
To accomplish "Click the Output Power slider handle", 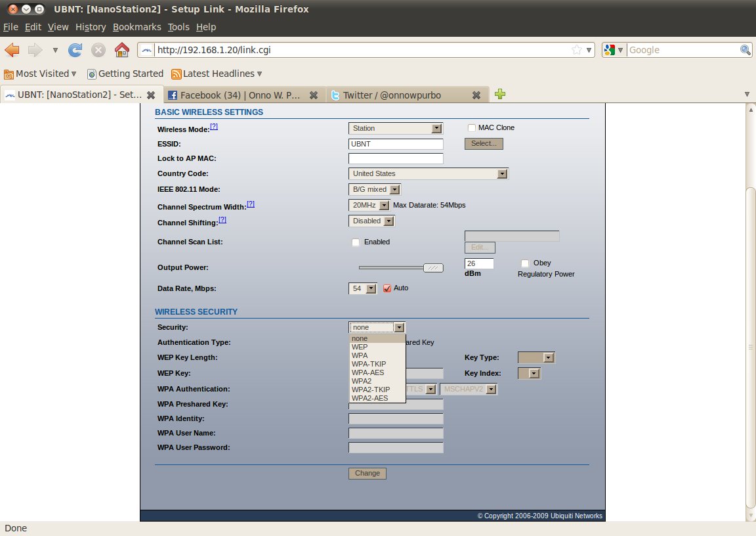I will [433, 267].
